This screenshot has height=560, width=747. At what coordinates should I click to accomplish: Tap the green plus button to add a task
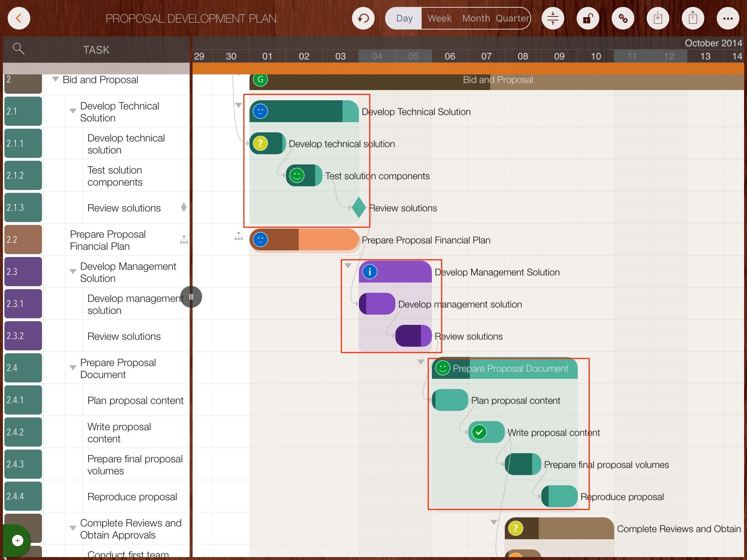point(17,541)
